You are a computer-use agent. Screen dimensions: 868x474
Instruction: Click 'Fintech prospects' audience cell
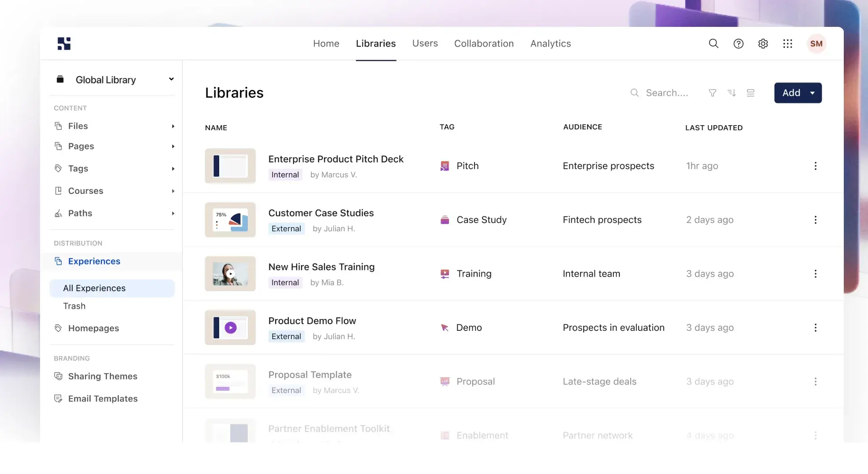[602, 220]
